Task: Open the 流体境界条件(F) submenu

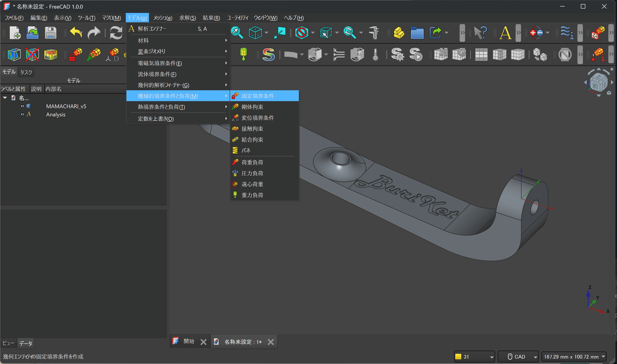Action: tap(178, 74)
